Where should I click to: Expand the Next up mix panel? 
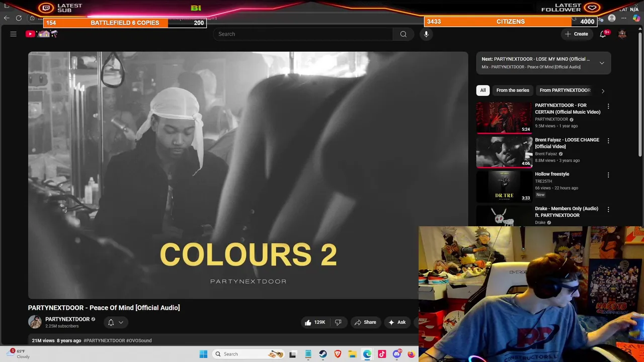click(x=602, y=63)
